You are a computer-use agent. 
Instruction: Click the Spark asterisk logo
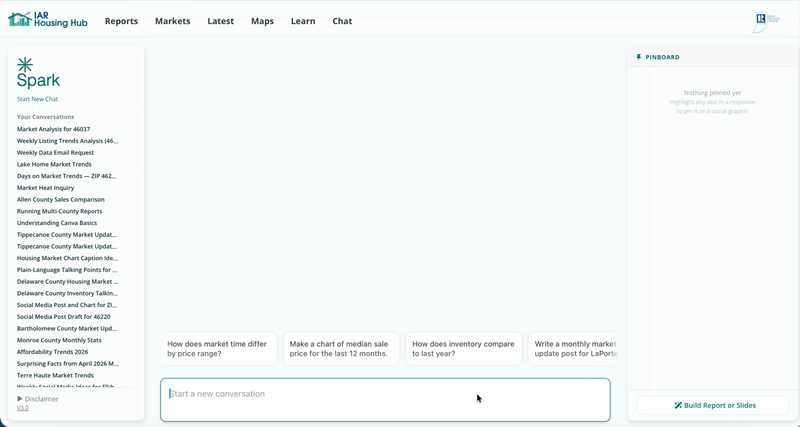(25, 65)
